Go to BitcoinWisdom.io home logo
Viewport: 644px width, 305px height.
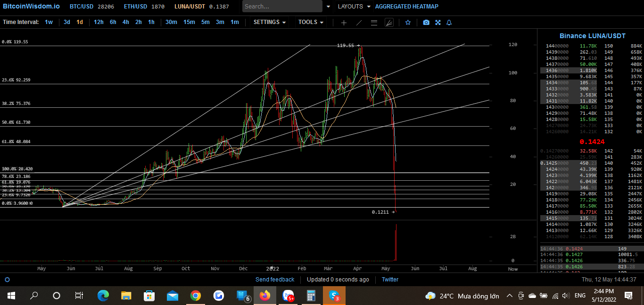[32, 7]
